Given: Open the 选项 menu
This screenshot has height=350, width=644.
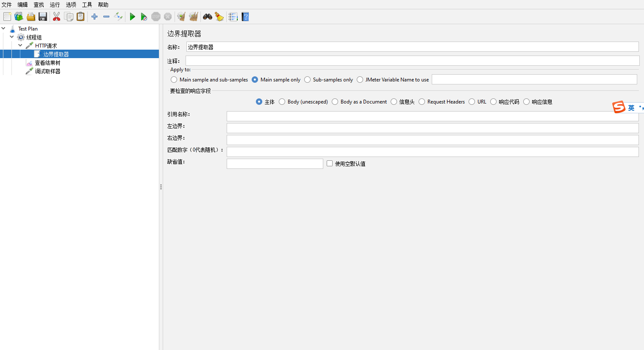Looking at the screenshot, I should click(x=71, y=5).
